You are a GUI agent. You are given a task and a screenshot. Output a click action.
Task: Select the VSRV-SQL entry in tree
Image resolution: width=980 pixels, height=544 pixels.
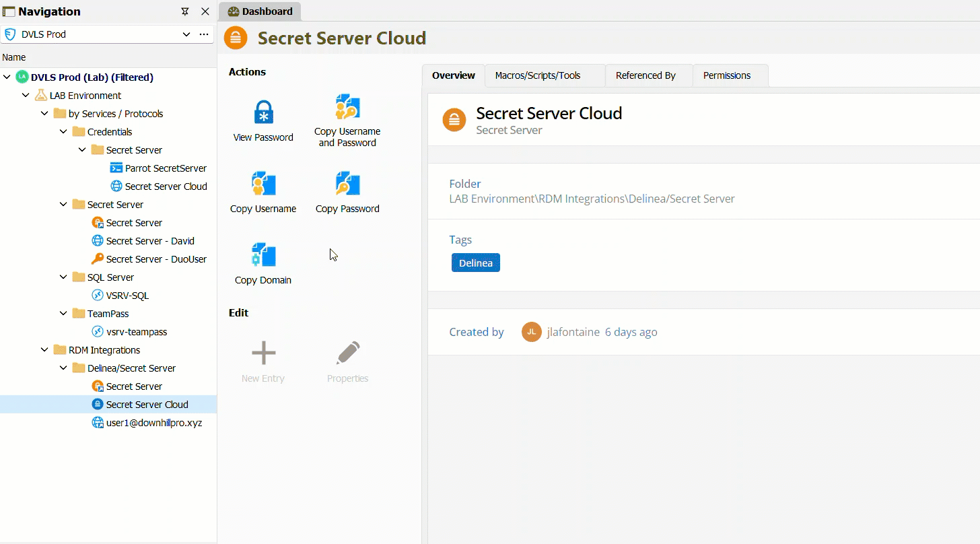pyautogui.click(x=127, y=296)
